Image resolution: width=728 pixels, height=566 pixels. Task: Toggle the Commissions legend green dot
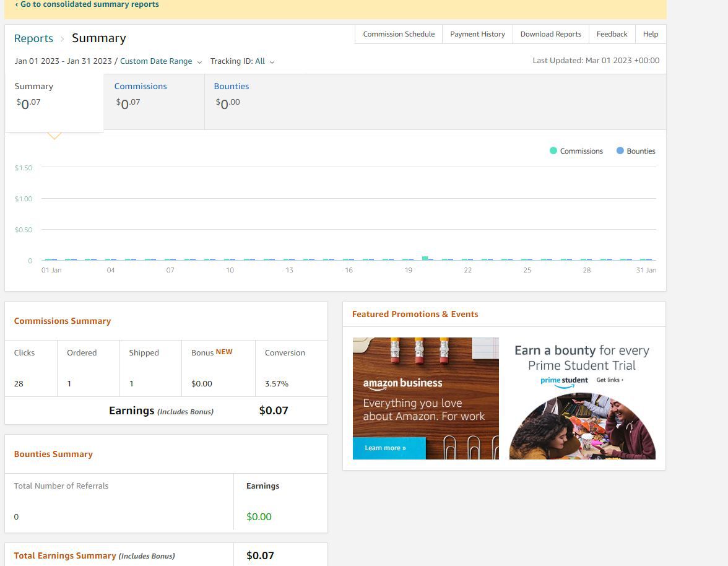[x=553, y=150]
